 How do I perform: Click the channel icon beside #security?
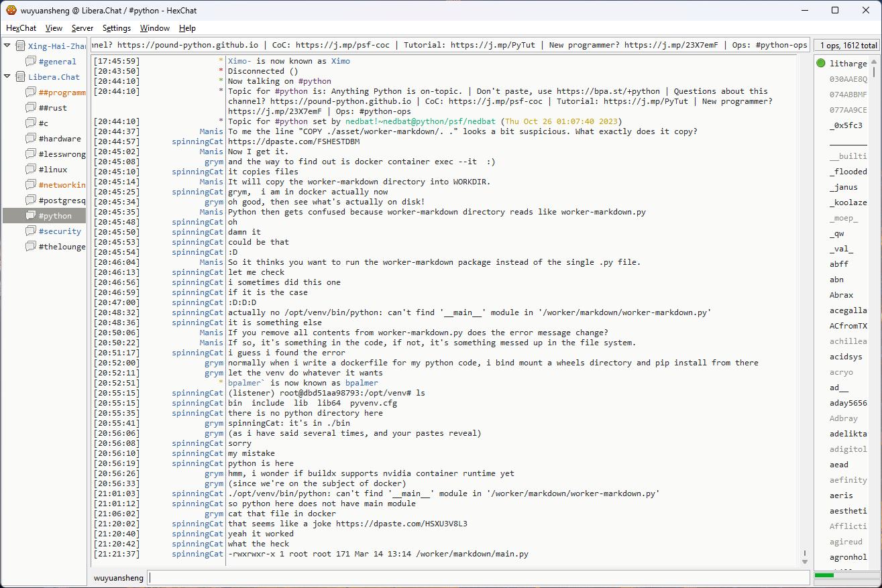click(31, 231)
